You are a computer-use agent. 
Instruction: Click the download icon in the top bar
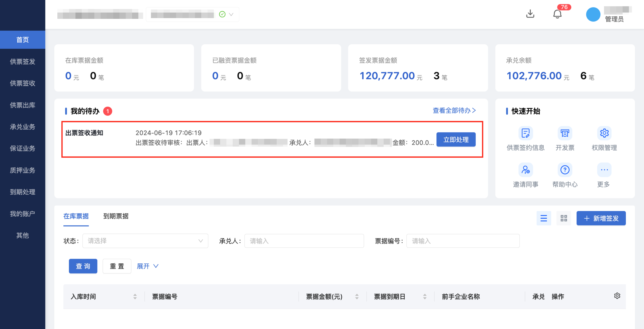(x=530, y=14)
